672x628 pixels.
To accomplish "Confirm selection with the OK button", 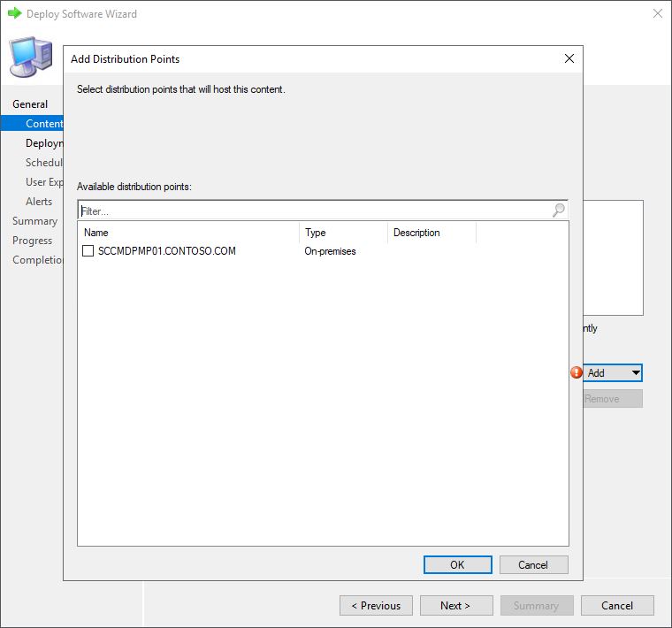I will tap(457, 564).
